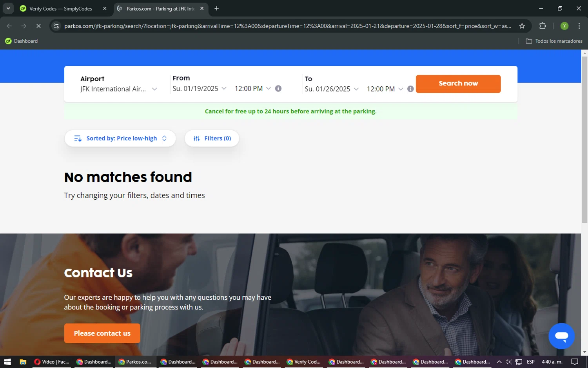Open the chat bubble widget
This screenshot has height=368, width=588.
(561, 336)
